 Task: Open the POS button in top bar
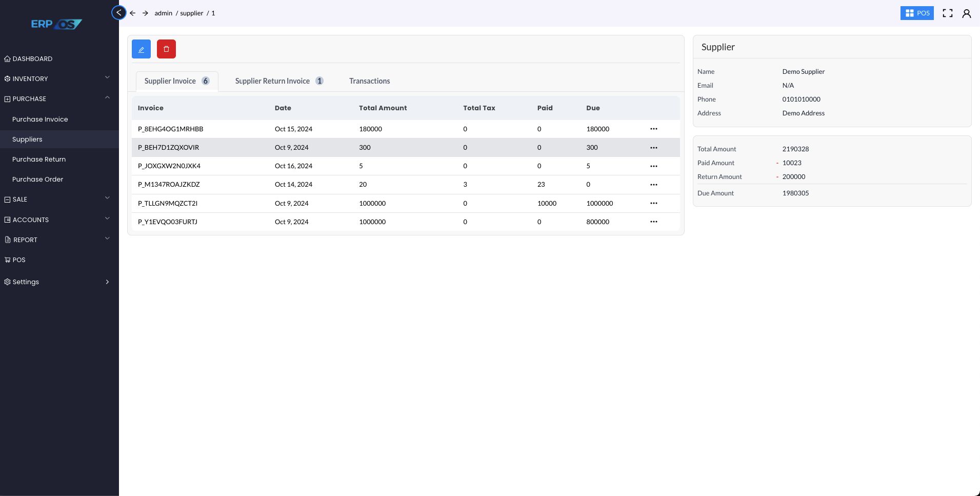tap(917, 13)
